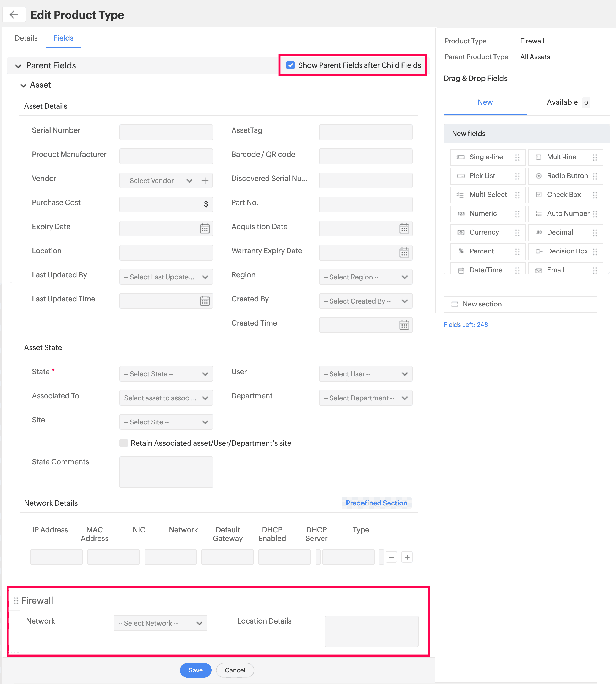Click the plus button in Network Details row
Screen dimensions: 616x684
pos(407,557)
